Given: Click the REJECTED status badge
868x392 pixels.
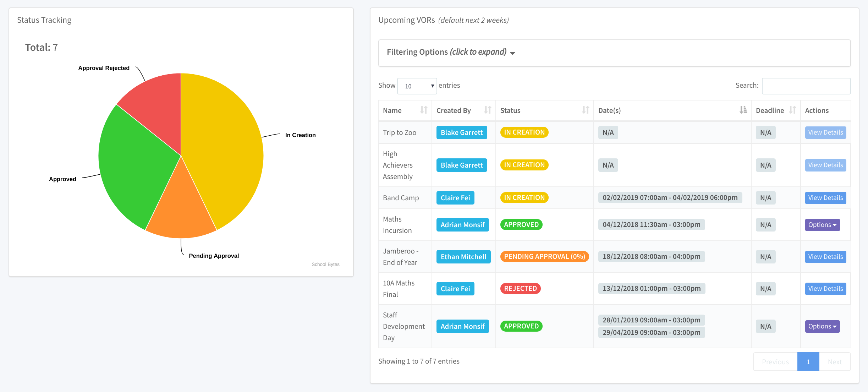Looking at the screenshot, I should (x=520, y=288).
